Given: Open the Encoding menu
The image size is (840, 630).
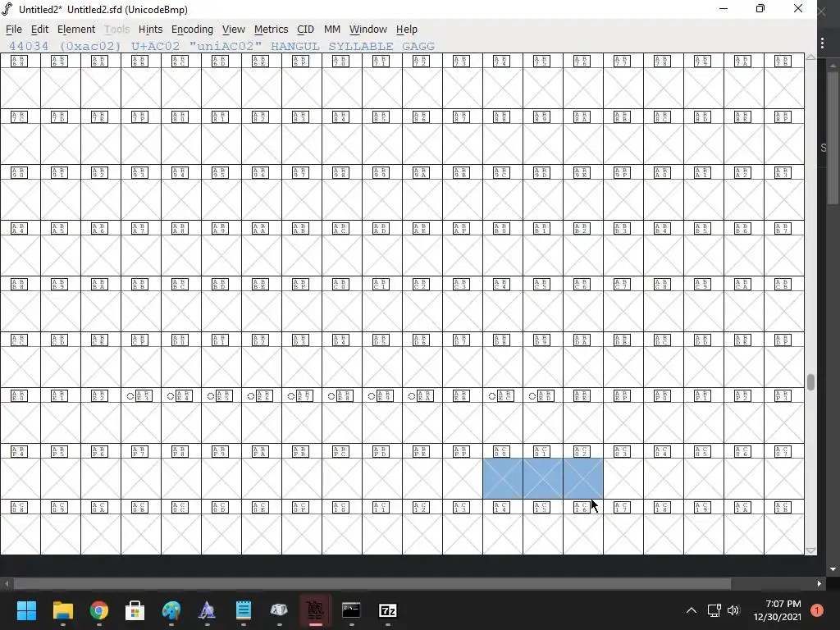Looking at the screenshot, I should [192, 30].
